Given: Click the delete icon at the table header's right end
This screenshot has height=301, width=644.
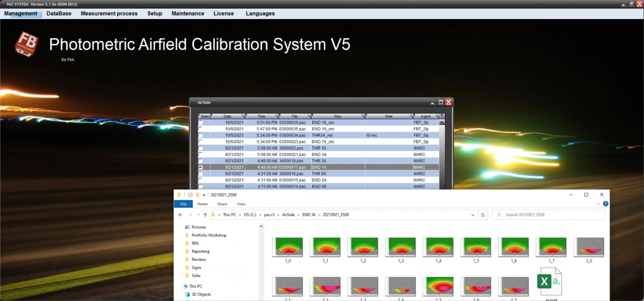Looking at the screenshot, I should [442, 116].
